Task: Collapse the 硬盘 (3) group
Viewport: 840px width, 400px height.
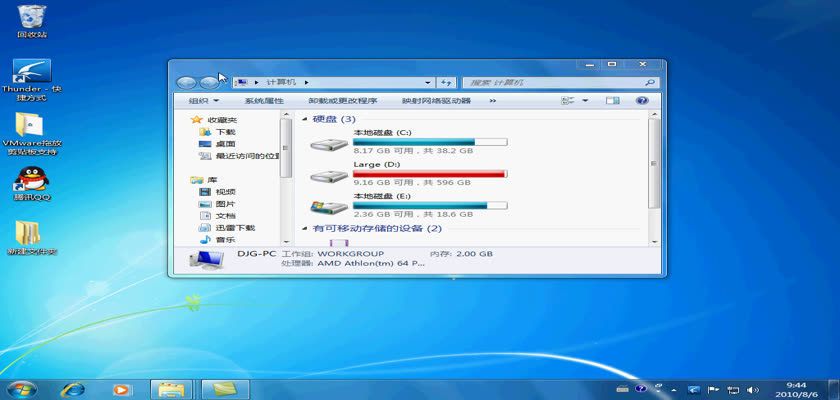Action: pos(306,119)
